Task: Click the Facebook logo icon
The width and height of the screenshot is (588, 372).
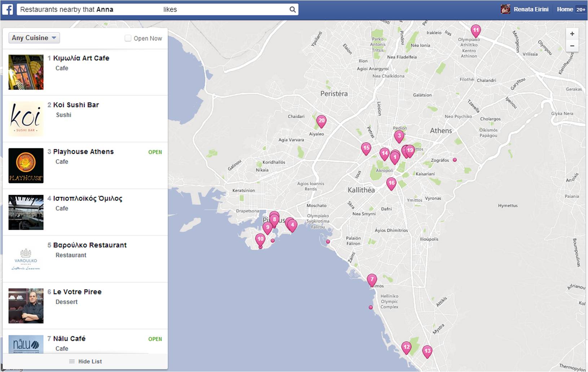Action: coord(8,9)
